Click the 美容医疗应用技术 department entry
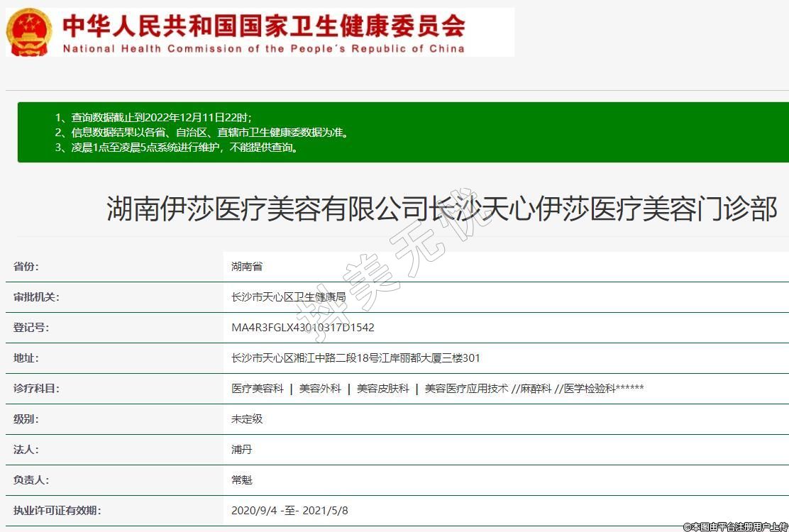Viewport: 789px width, 532px height. (466, 389)
